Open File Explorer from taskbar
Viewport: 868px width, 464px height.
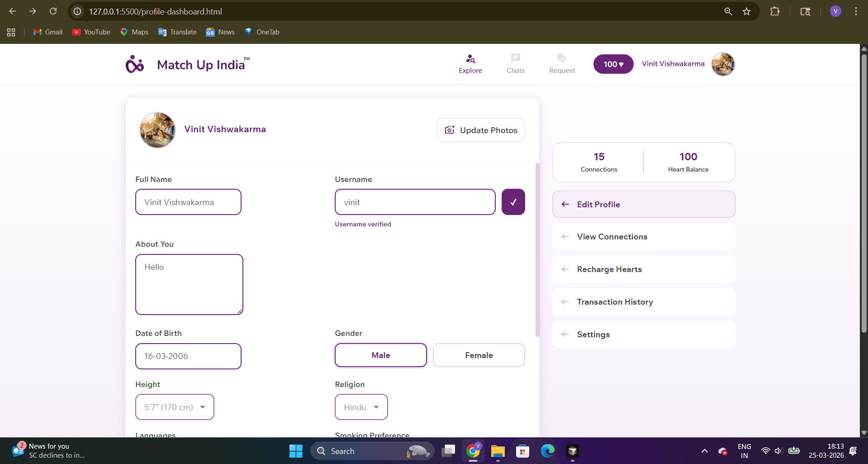[498, 451]
